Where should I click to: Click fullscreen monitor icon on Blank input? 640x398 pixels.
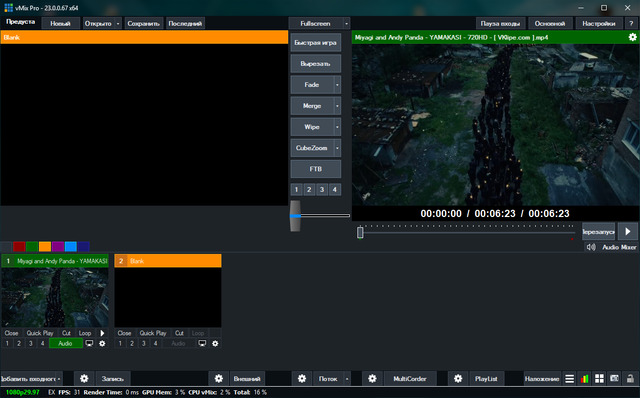pos(202,343)
